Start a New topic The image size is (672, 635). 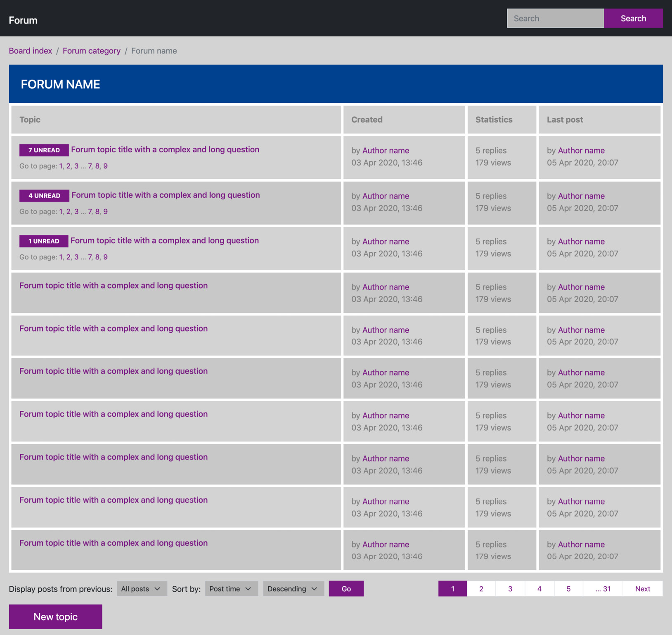[x=55, y=616]
